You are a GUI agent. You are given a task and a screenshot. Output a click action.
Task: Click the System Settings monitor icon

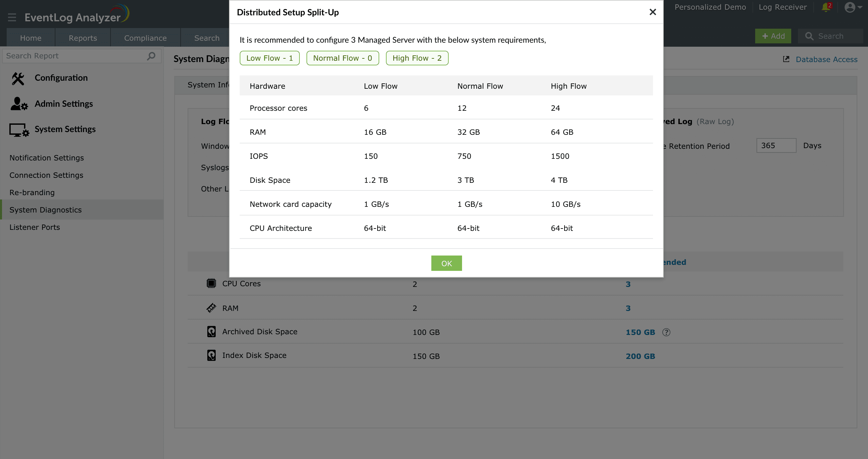(19, 130)
